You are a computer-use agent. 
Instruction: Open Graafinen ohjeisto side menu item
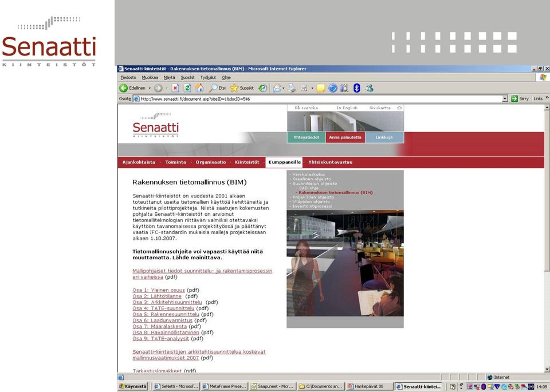[312, 179]
